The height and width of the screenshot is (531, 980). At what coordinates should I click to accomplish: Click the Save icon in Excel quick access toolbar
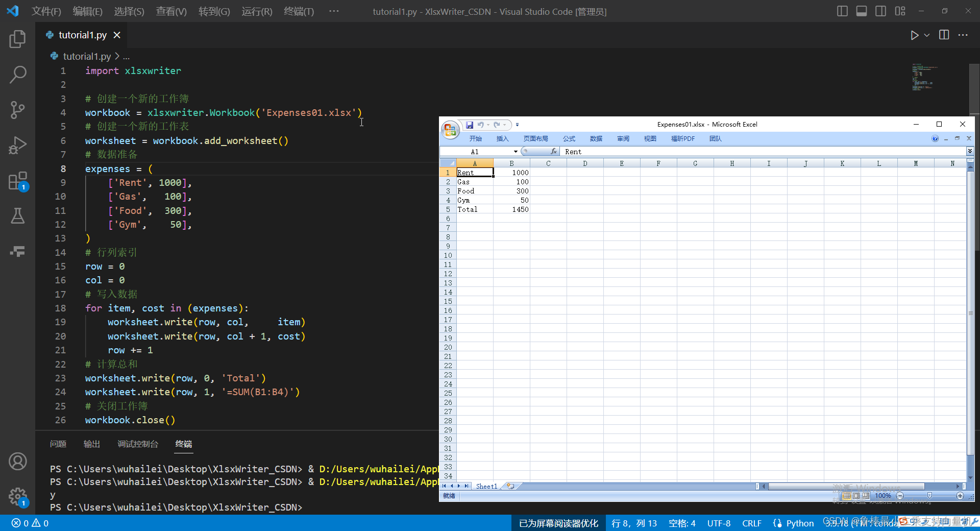point(470,125)
